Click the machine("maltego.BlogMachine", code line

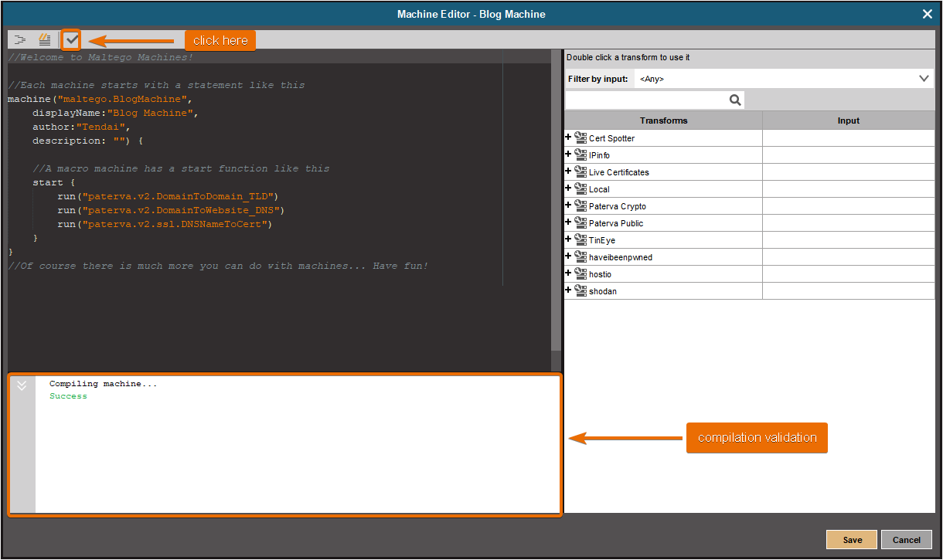tap(99, 99)
